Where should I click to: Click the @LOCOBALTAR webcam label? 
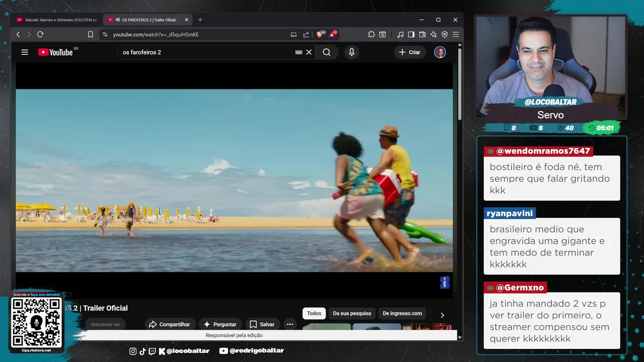click(550, 102)
